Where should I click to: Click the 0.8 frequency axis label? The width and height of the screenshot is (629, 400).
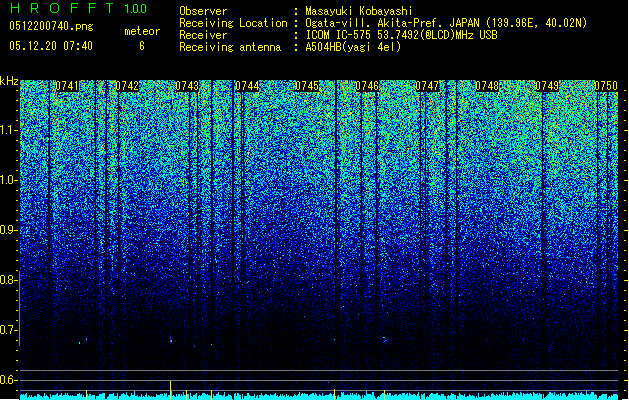(8, 280)
